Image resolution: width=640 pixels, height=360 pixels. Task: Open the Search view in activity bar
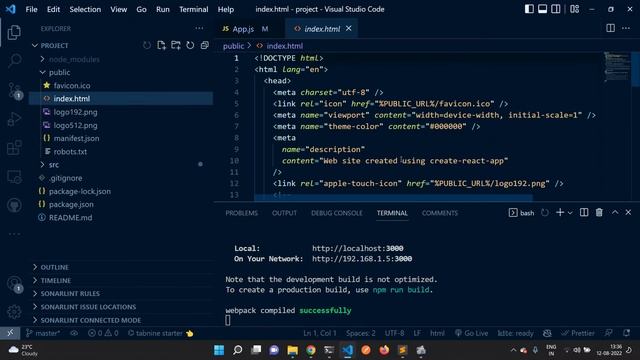[x=14, y=61]
